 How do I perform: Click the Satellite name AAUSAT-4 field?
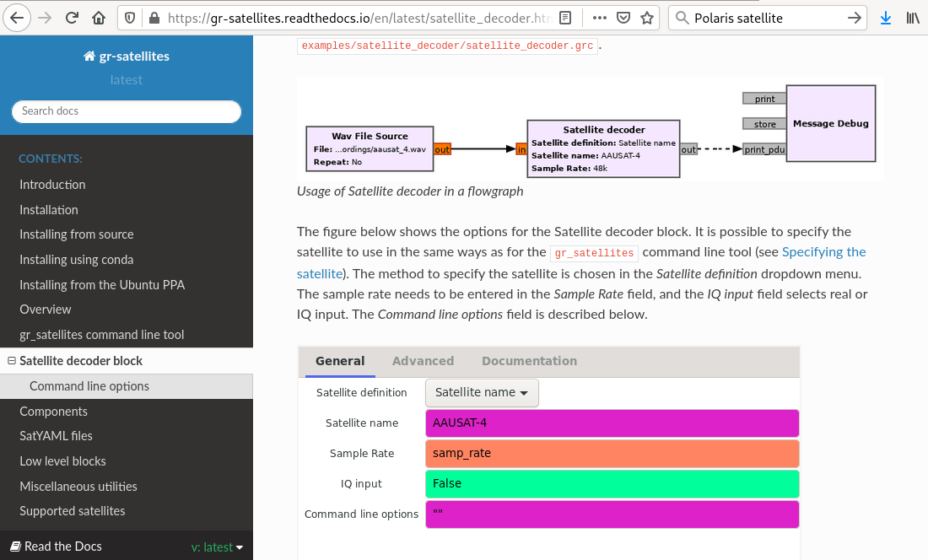click(612, 423)
